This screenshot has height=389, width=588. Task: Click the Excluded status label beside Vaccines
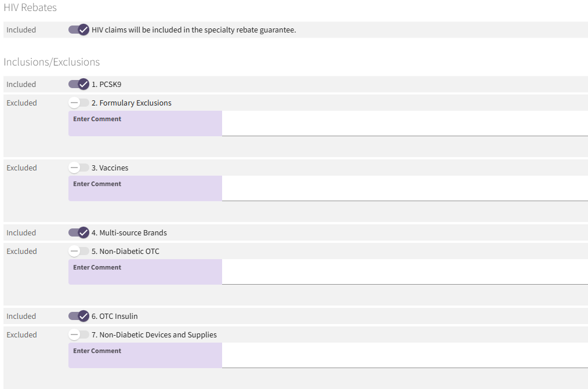(21, 168)
